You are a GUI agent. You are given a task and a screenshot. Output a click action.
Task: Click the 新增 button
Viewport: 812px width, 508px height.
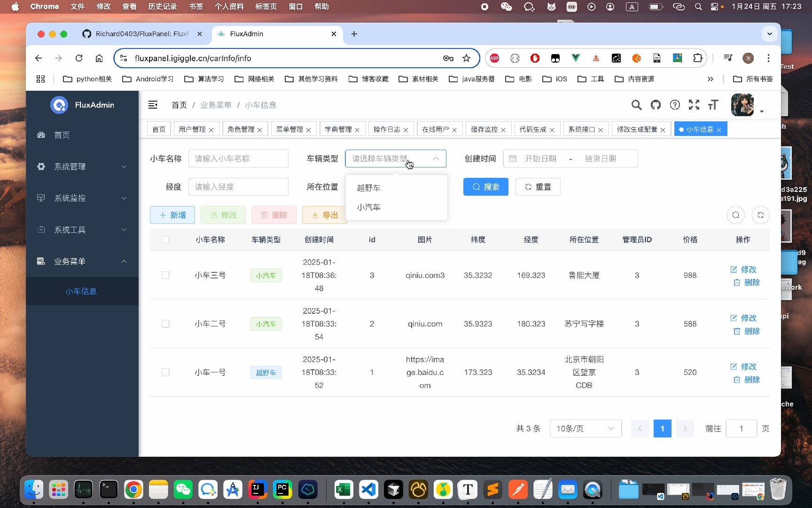(172, 215)
